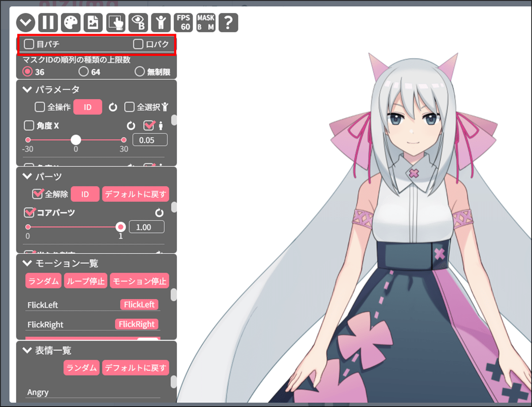This screenshot has width=532, height=407.
Task: Enable the 口パク lip sync checkbox
Action: click(137, 44)
